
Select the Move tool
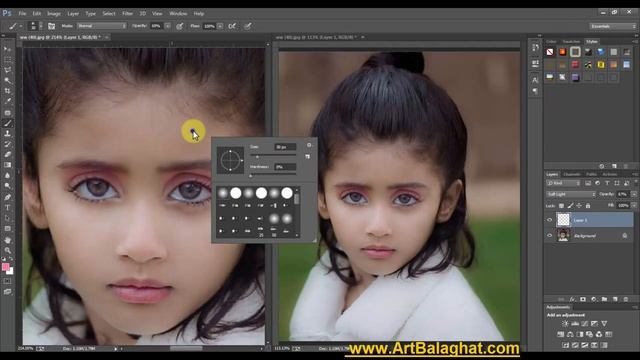(7, 49)
